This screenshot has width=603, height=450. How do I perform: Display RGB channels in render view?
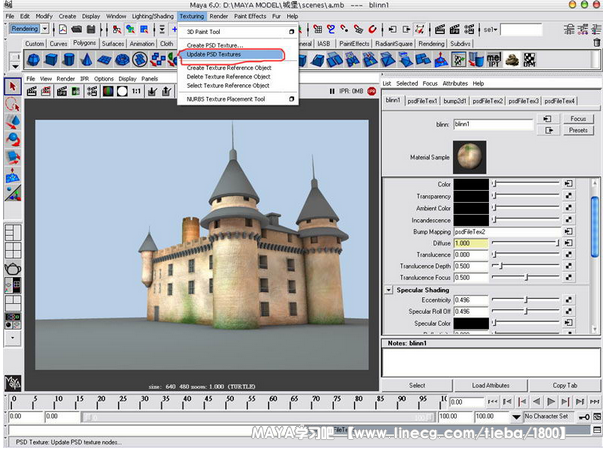pyautogui.click(x=108, y=92)
